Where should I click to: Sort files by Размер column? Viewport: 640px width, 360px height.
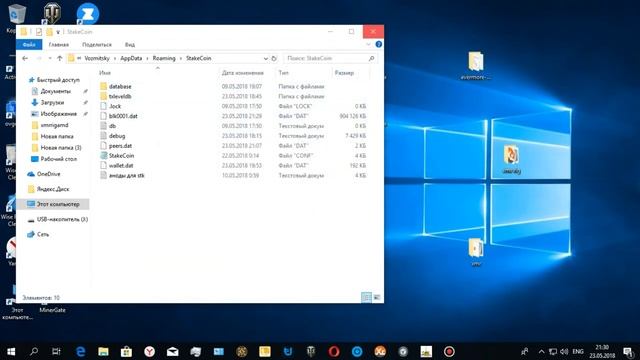[344, 73]
